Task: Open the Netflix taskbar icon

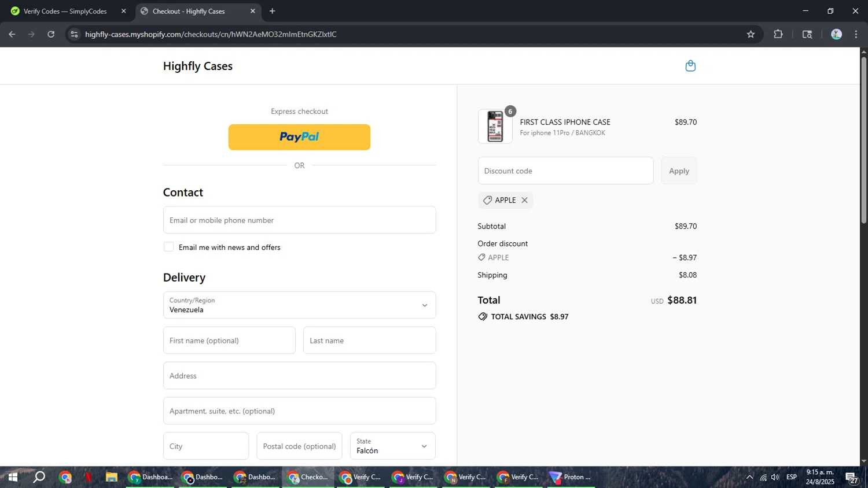Action: [x=88, y=477]
